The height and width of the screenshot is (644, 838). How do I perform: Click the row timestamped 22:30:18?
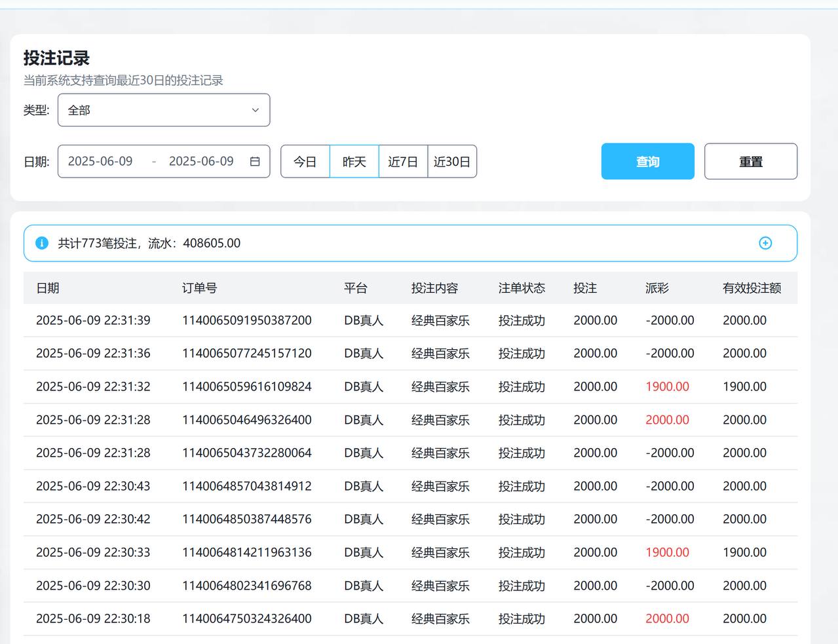coord(93,618)
